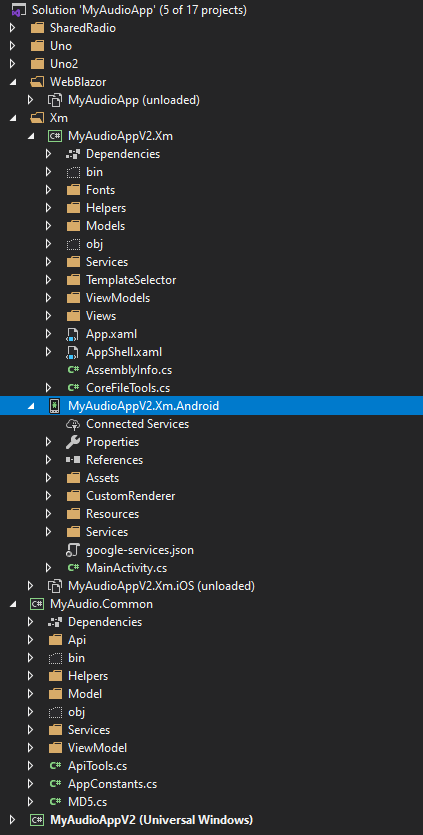
Task: Select the 'Dependencies' label under MyAudio.Common
Action: click(x=105, y=621)
